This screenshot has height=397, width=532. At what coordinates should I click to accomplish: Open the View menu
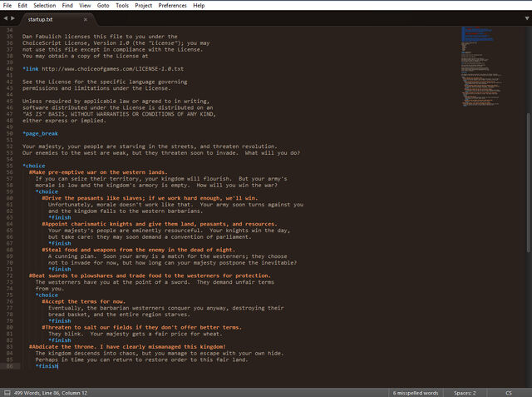(85, 6)
